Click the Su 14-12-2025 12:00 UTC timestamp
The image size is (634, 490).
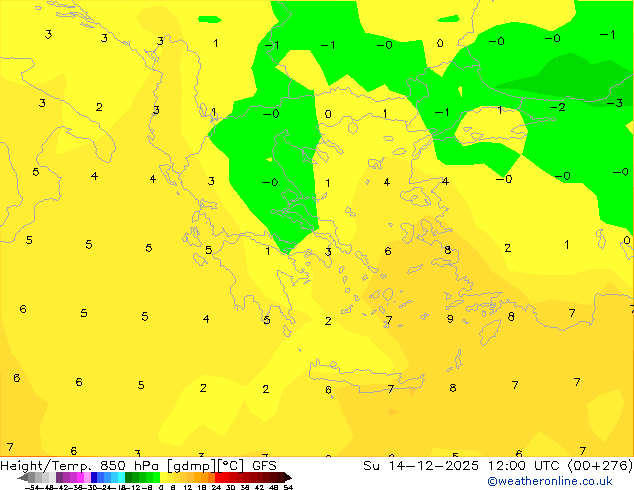point(463,465)
